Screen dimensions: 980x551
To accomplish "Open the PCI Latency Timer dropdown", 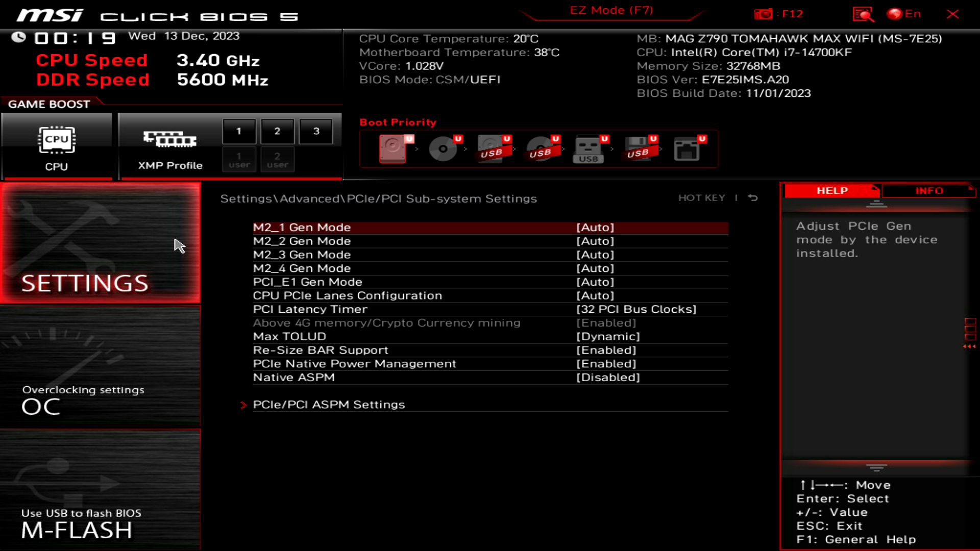I will [x=636, y=309].
